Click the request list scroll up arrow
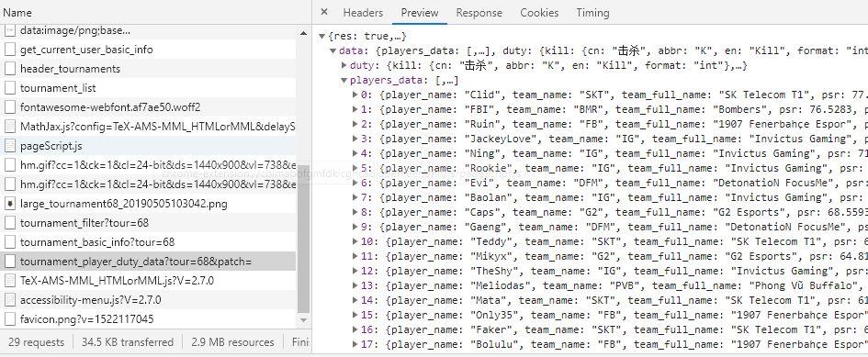This screenshot has width=868, height=357. click(303, 33)
